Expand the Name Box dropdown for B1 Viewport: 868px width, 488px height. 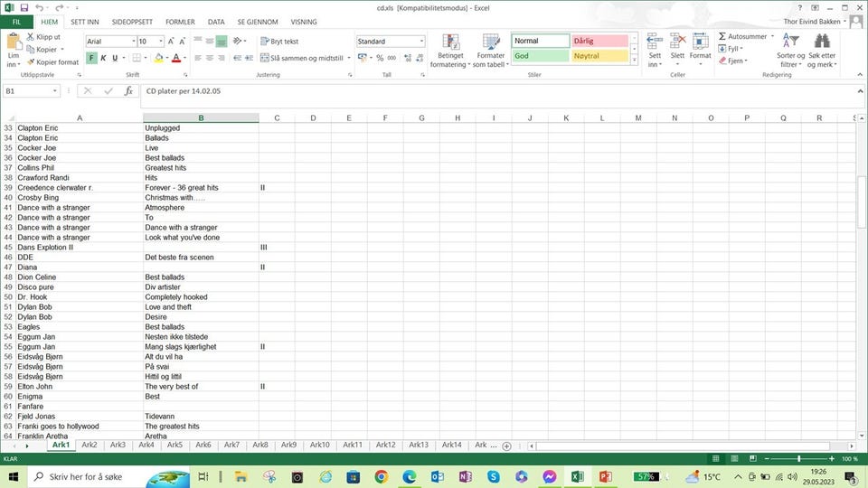55,90
